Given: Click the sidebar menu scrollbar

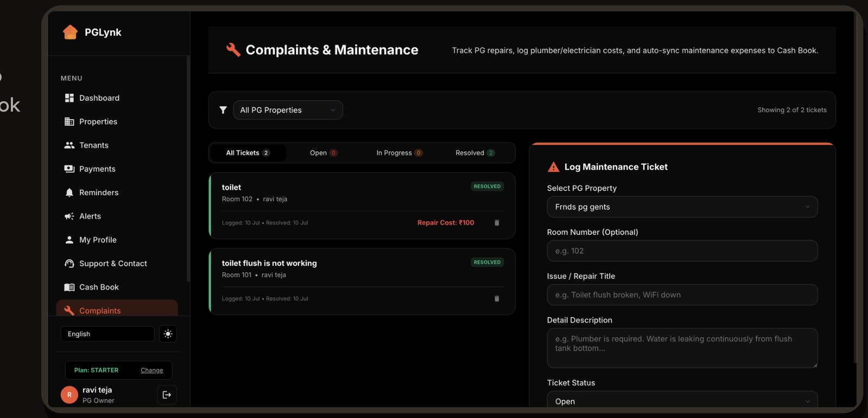Looking at the screenshot, I should 188,168.
